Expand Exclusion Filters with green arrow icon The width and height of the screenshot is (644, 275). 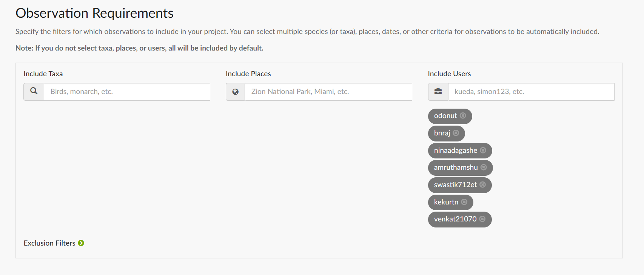[81, 243]
